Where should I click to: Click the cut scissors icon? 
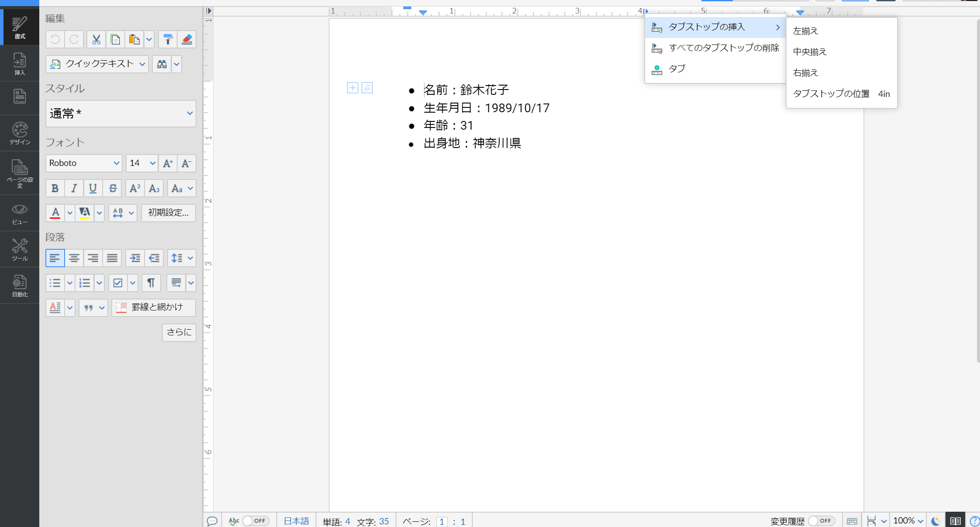coord(96,40)
